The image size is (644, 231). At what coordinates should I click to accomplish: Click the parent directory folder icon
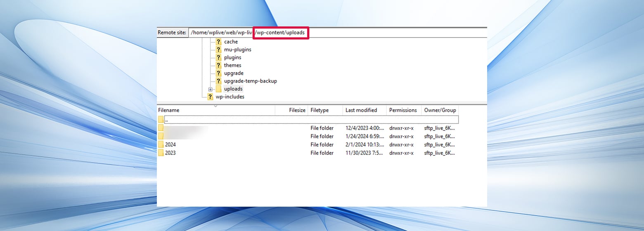click(161, 120)
